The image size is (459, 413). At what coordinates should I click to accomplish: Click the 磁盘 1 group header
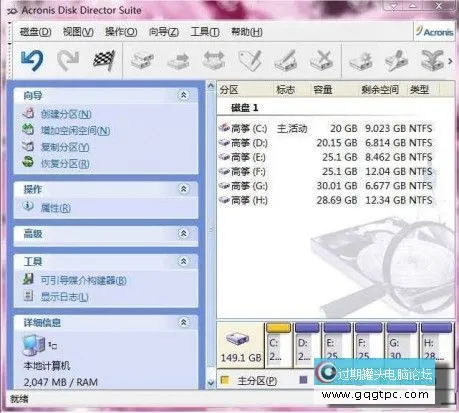click(x=245, y=108)
